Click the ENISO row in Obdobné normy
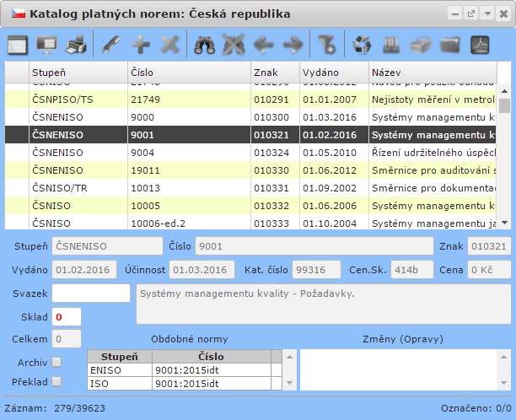 [x=185, y=370]
